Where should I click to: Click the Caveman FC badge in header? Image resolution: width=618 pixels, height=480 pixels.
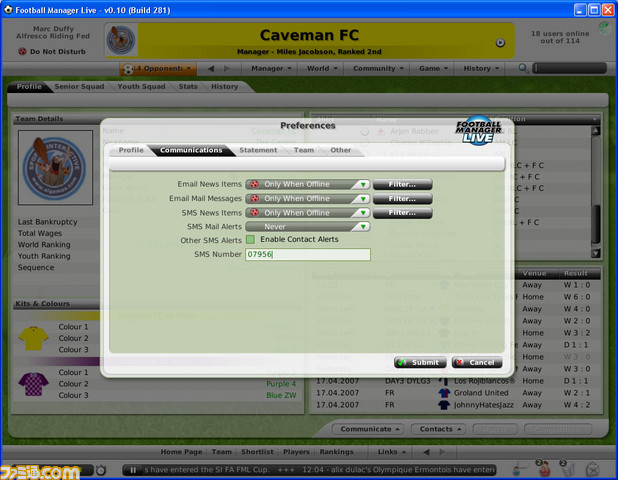coord(121,40)
